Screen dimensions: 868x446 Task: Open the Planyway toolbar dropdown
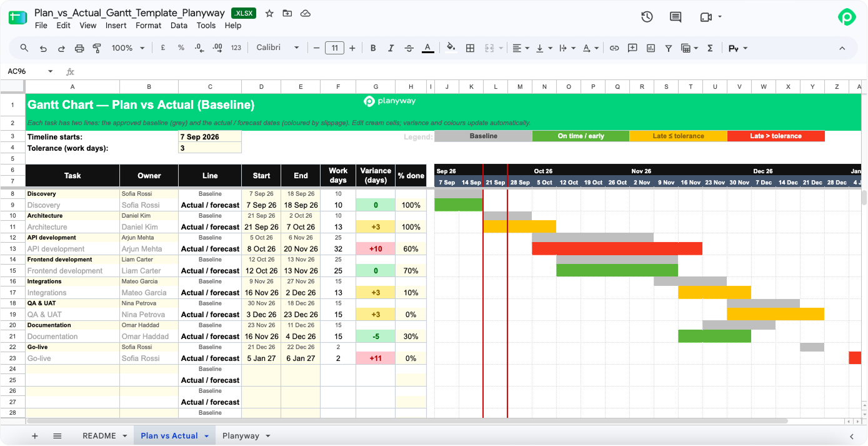(x=738, y=48)
